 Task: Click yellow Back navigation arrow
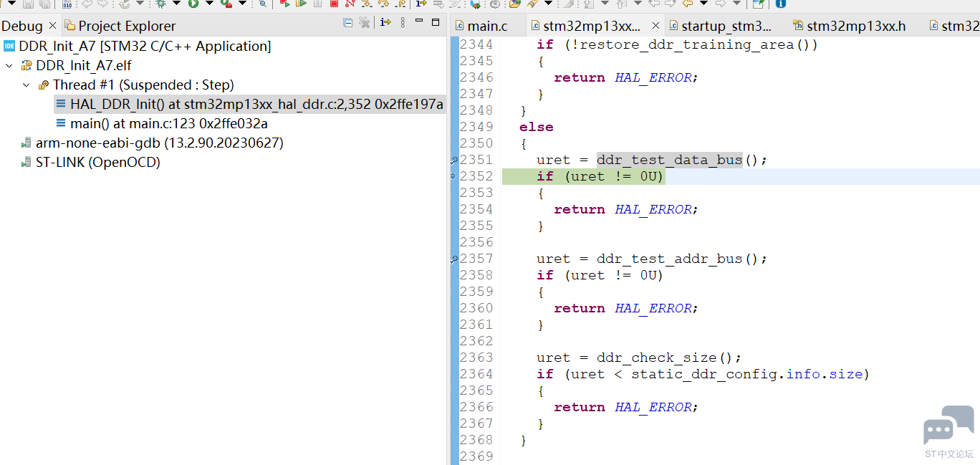click(687, 4)
